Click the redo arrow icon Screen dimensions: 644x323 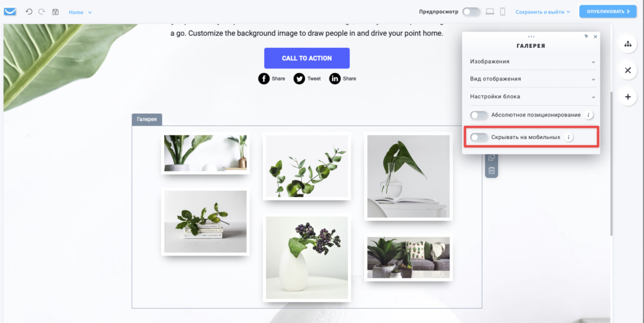click(x=42, y=12)
